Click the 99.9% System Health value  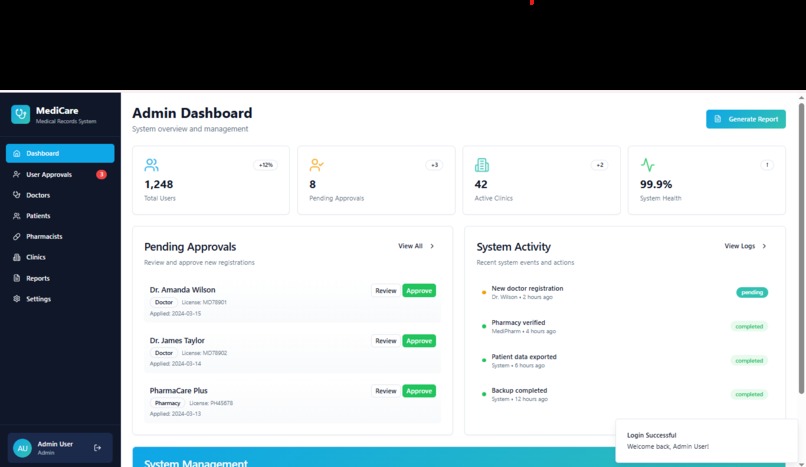[x=655, y=184]
